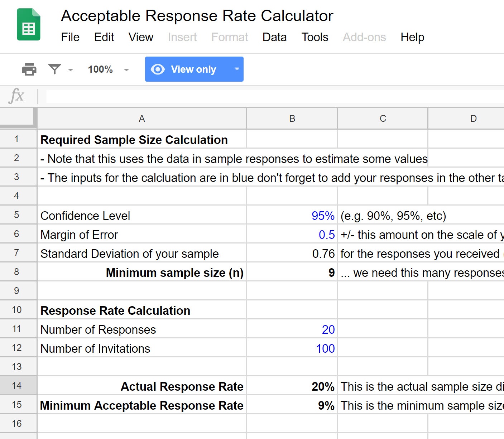Screen dimensions: 504x439
Task: Open the Tools menu
Action: pos(315,37)
